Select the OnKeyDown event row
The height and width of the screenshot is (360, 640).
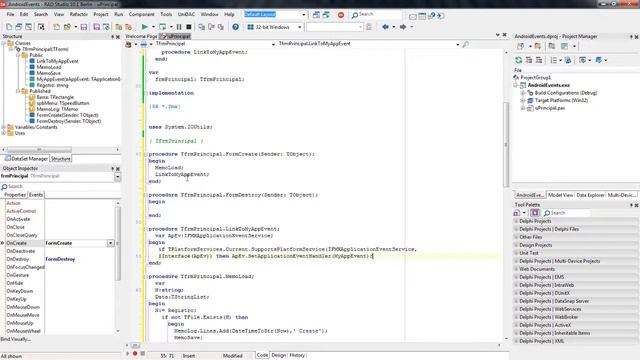coord(60,291)
